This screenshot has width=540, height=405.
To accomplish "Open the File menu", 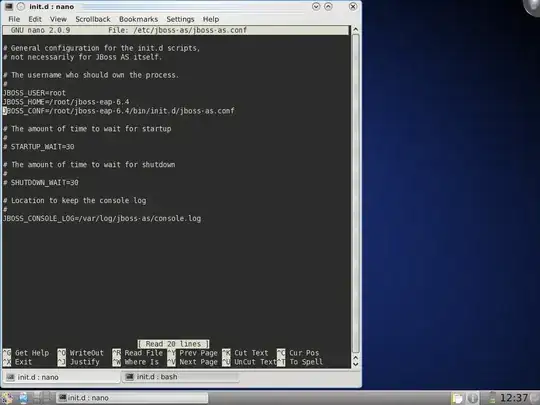I will [14, 19].
